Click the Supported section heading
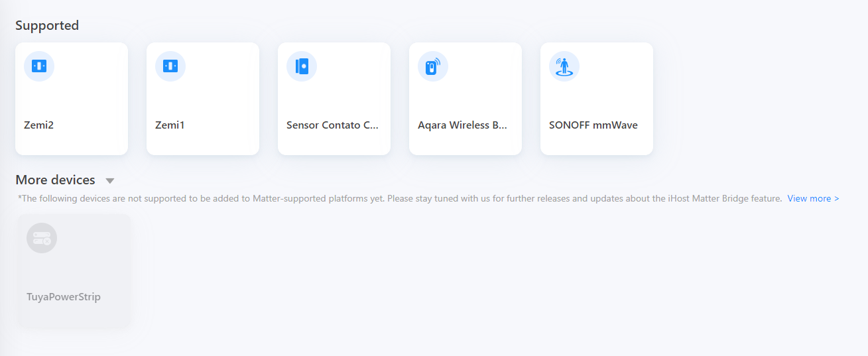This screenshot has height=356, width=868. pyautogui.click(x=47, y=26)
